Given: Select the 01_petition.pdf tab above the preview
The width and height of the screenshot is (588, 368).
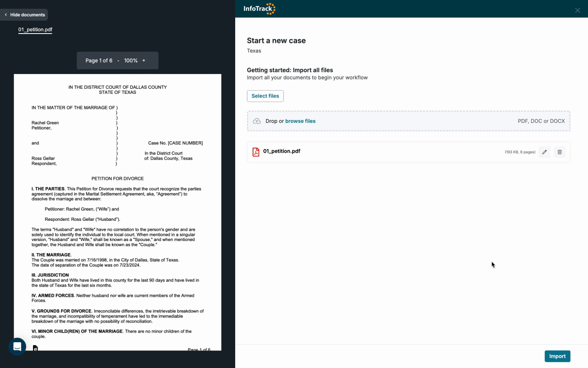Looking at the screenshot, I should [35, 29].
